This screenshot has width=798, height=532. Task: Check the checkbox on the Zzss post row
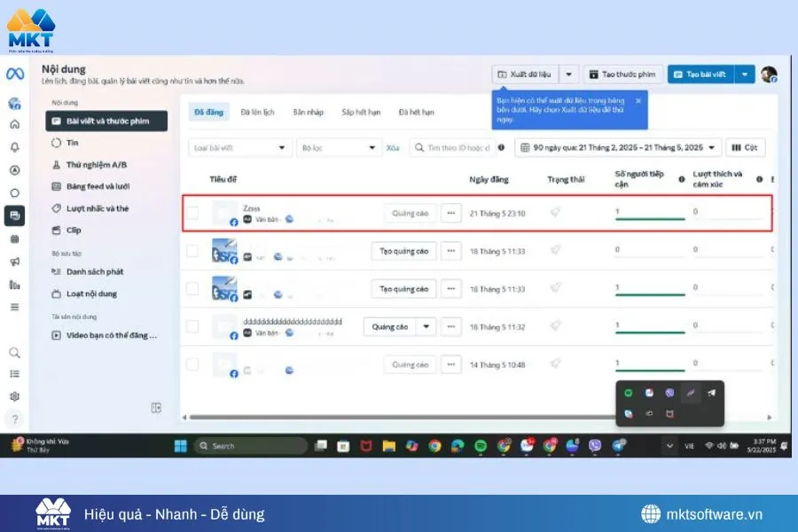(x=192, y=213)
